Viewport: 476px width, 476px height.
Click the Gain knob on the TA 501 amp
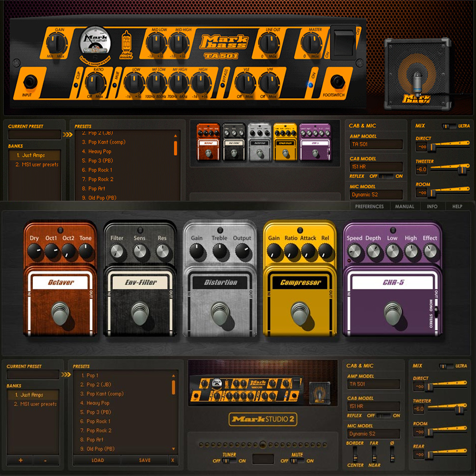tap(57, 43)
